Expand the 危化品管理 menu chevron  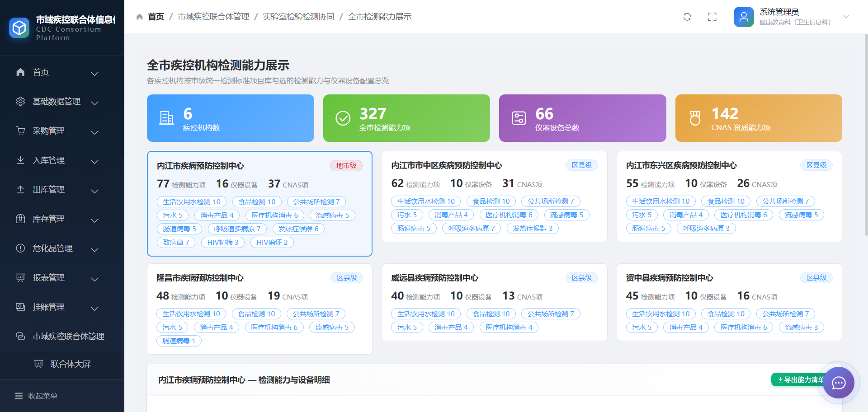pos(94,249)
